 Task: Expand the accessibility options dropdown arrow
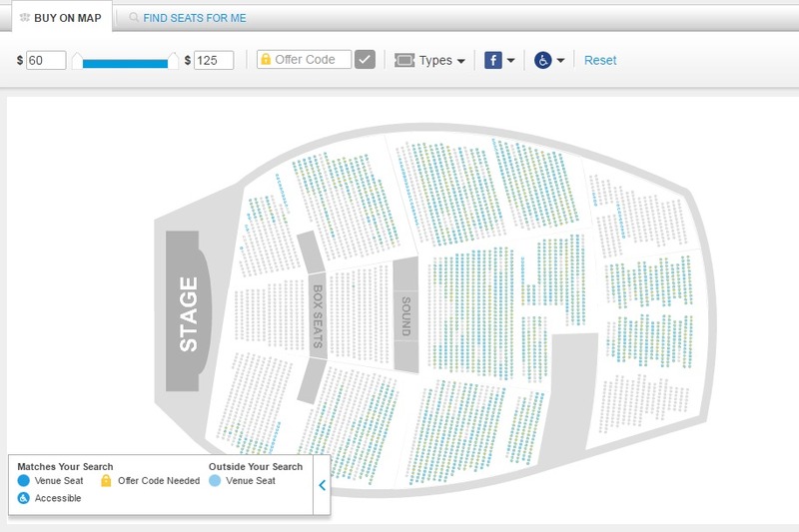coord(560,61)
